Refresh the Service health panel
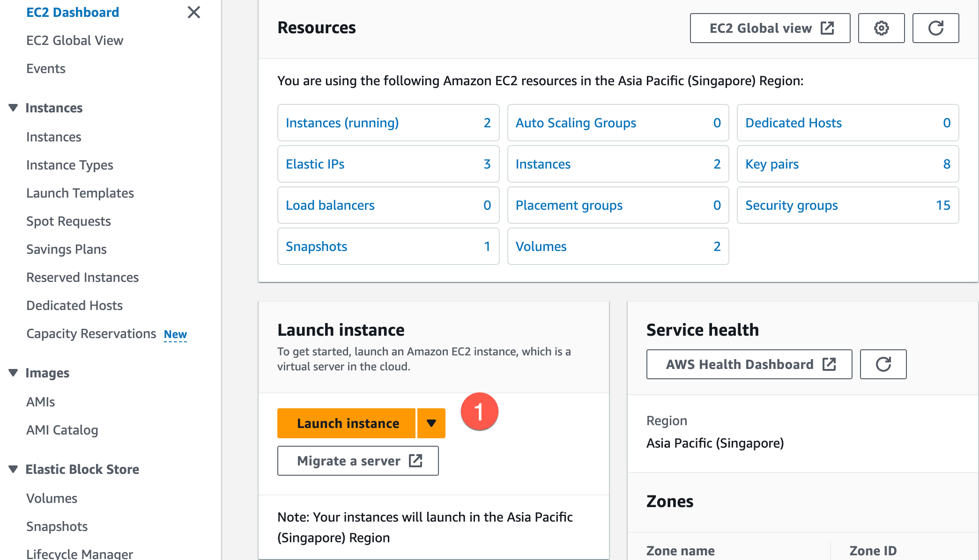Image resolution: width=979 pixels, height=560 pixels. coord(883,364)
